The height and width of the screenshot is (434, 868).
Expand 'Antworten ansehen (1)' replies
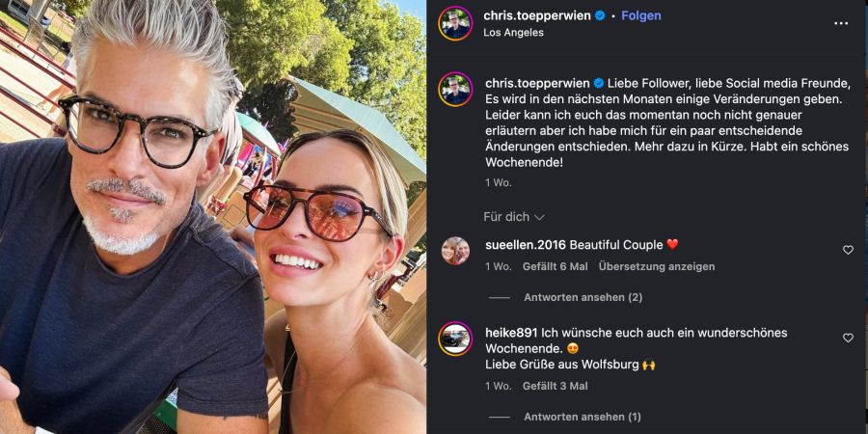click(583, 417)
